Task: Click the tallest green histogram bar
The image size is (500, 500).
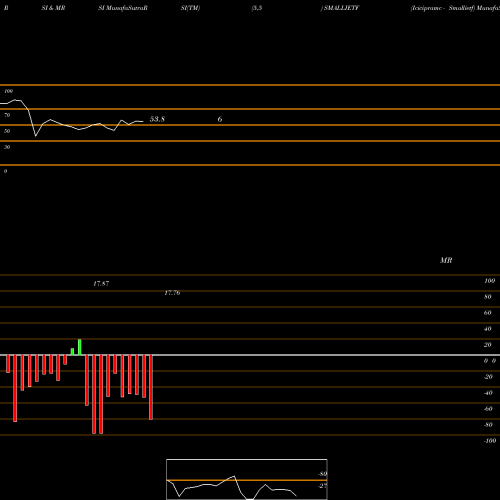Action: [x=80, y=347]
